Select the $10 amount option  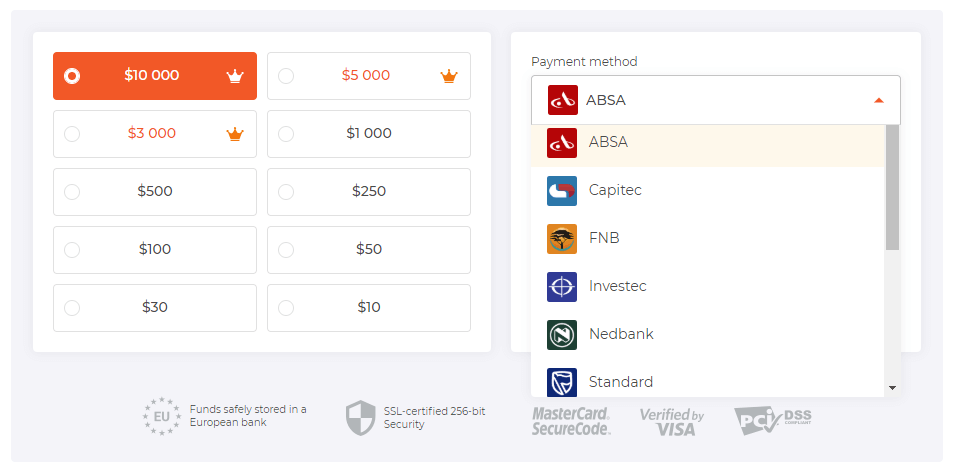pos(368,308)
